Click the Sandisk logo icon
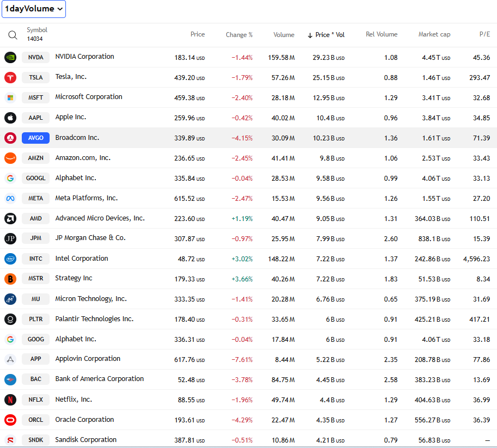497x448 pixels. click(10, 440)
